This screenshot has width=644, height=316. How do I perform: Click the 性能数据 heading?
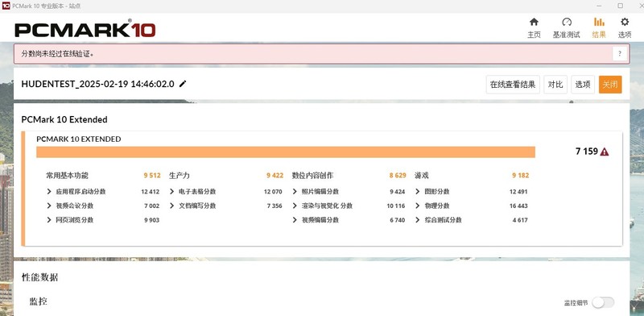39,277
